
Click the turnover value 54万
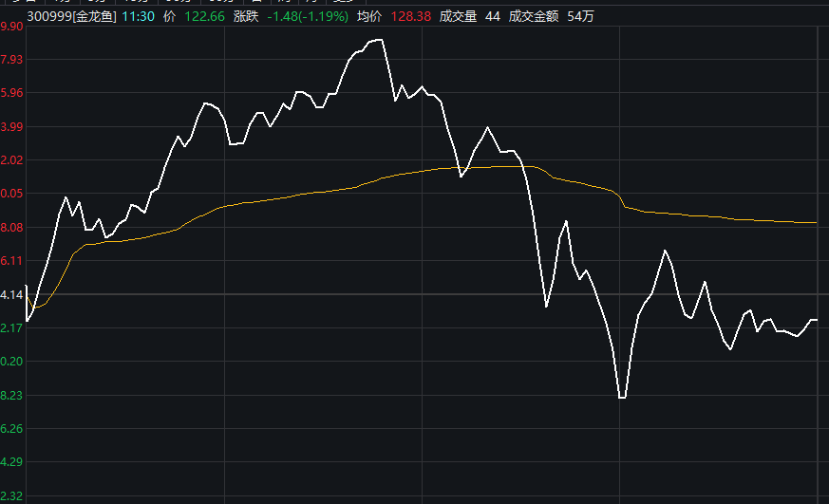(580, 16)
